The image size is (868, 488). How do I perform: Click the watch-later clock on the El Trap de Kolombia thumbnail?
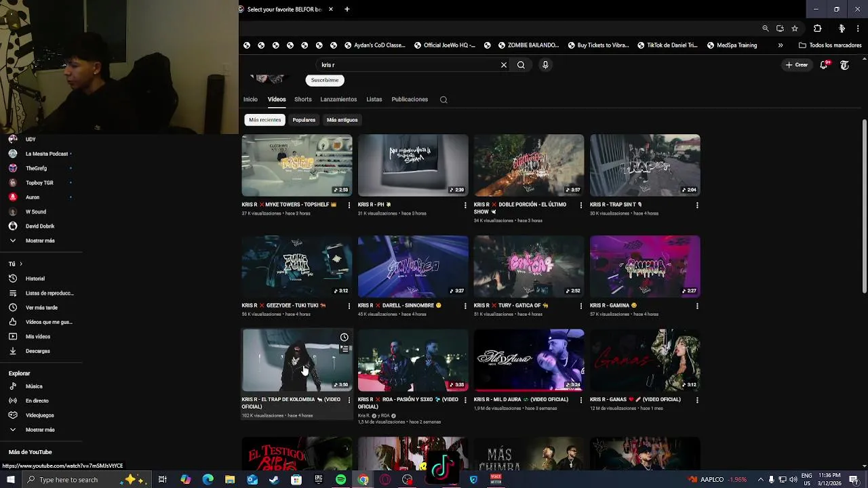(x=344, y=338)
